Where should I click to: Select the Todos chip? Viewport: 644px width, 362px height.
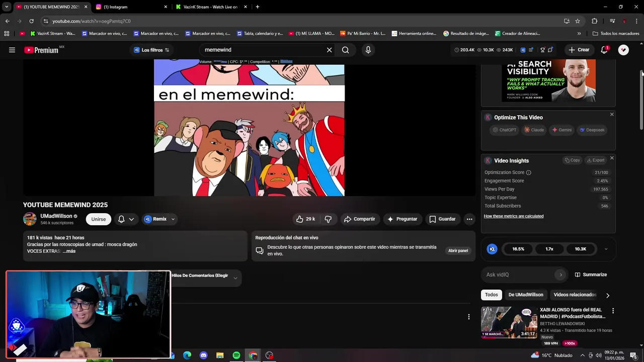(492, 295)
